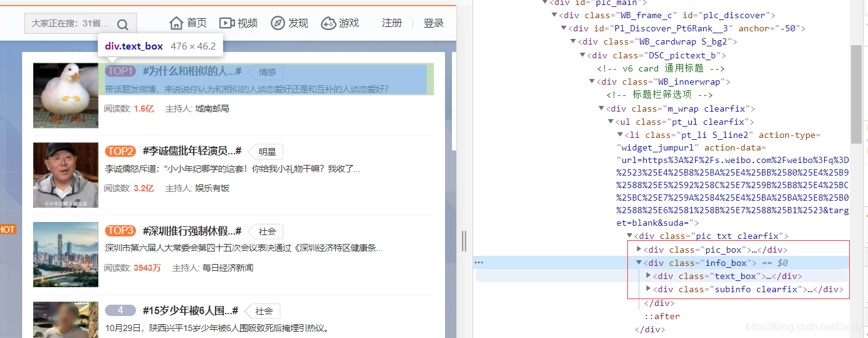Click the 情感 category tag

pos(266,72)
